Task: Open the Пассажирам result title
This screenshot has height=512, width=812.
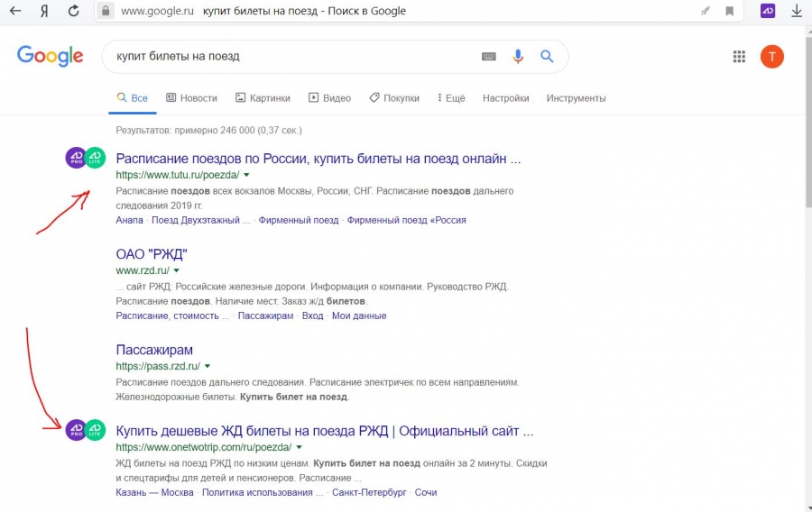Action: [154, 350]
